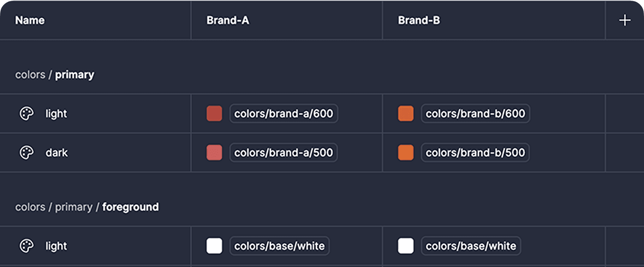Viewport: 644px width, 267px height.
Task: Select the colors/base/white token under Brand-A
Action: 280,246
